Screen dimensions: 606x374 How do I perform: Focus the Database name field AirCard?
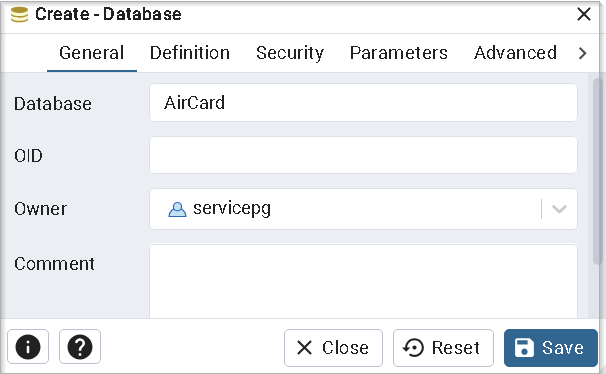[363, 103]
